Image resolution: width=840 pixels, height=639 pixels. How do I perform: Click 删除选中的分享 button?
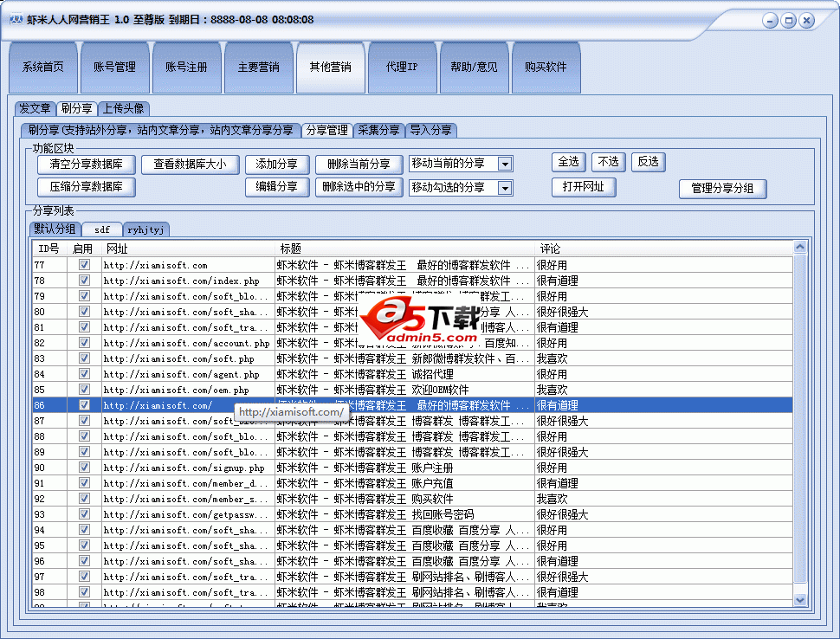click(x=359, y=187)
